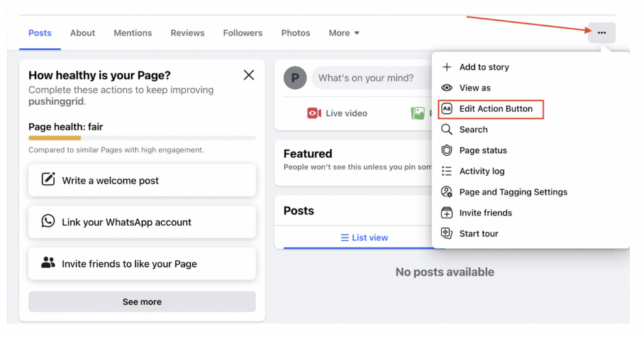Image resolution: width=644 pixels, height=338 pixels.
Task: Open Page and Tagging Settings
Action: pos(513,191)
